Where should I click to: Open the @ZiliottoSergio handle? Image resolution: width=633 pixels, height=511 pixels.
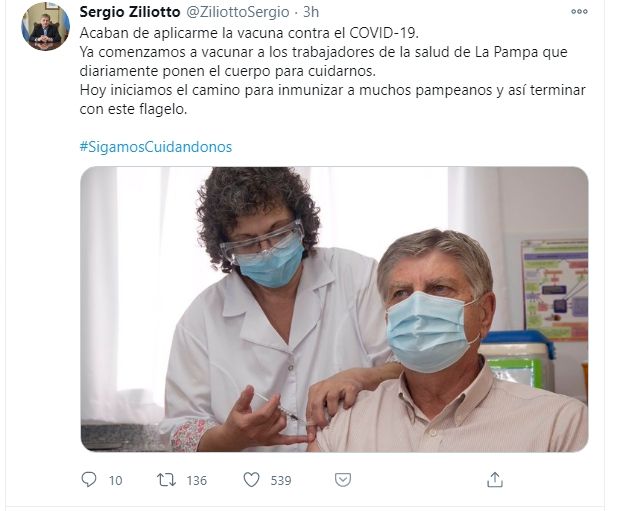[237, 12]
